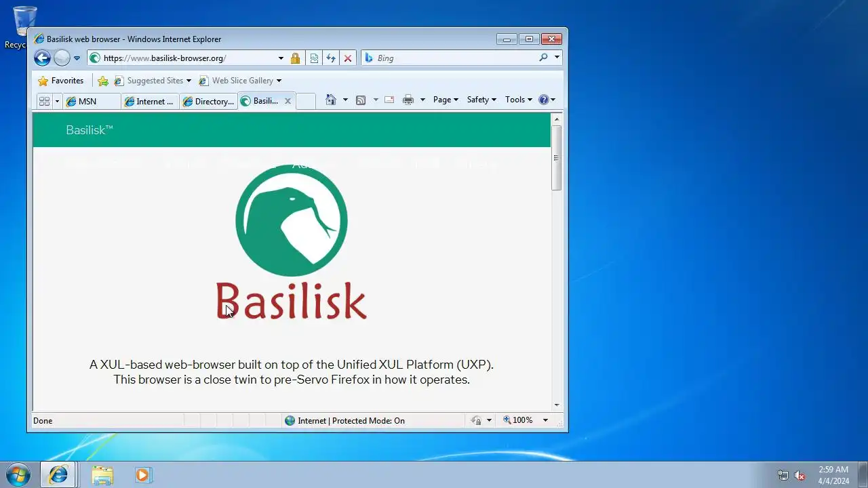Switch to the MSN tab

92,101
